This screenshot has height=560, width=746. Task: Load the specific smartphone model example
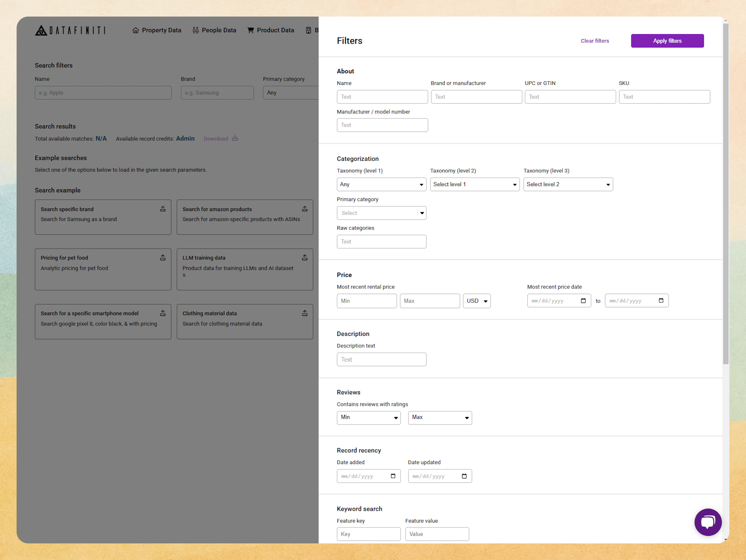[103, 321]
